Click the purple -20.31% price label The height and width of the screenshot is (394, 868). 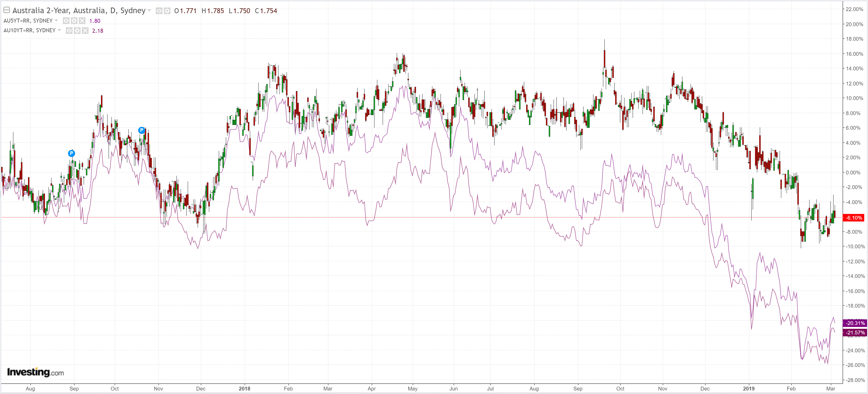click(x=855, y=323)
